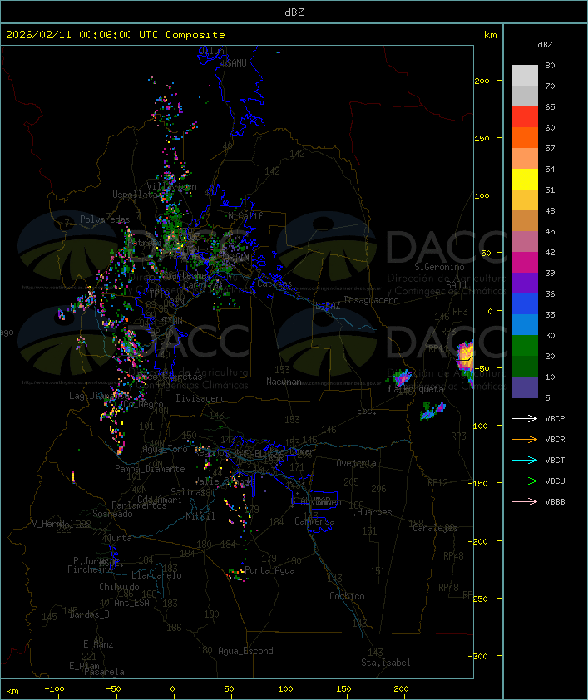Click the Pampa_Diamante map label
The height and width of the screenshot is (700, 588).
[150, 469]
